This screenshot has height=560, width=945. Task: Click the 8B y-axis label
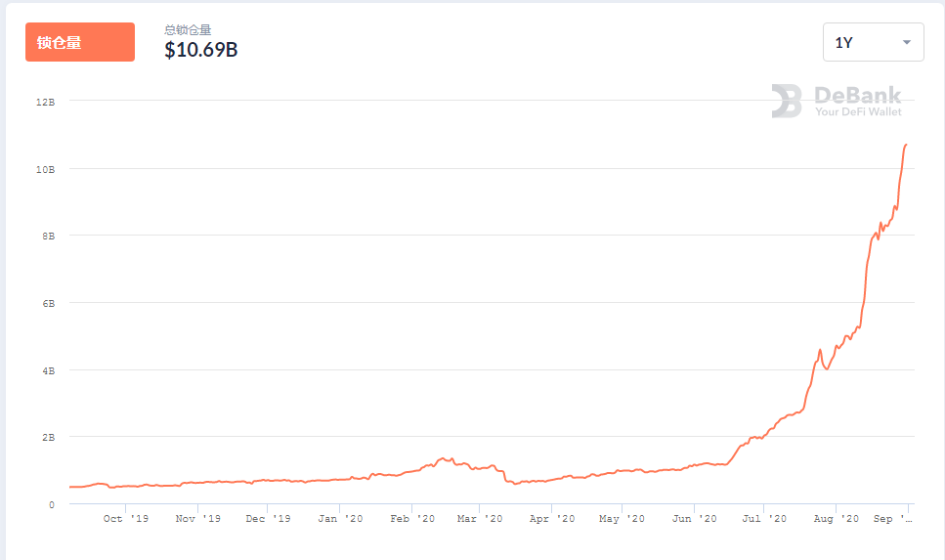point(48,236)
